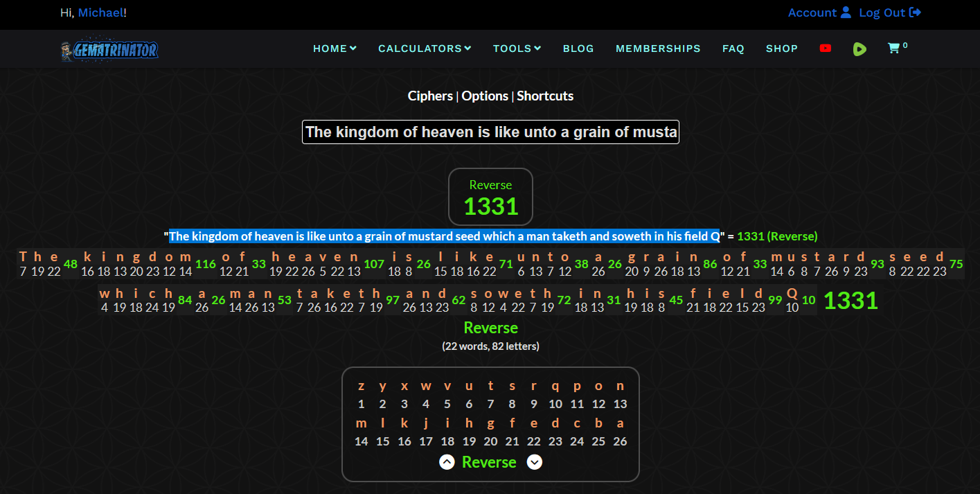Click the Log Out arrow icon
The width and height of the screenshot is (980, 494).
coord(915,12)
